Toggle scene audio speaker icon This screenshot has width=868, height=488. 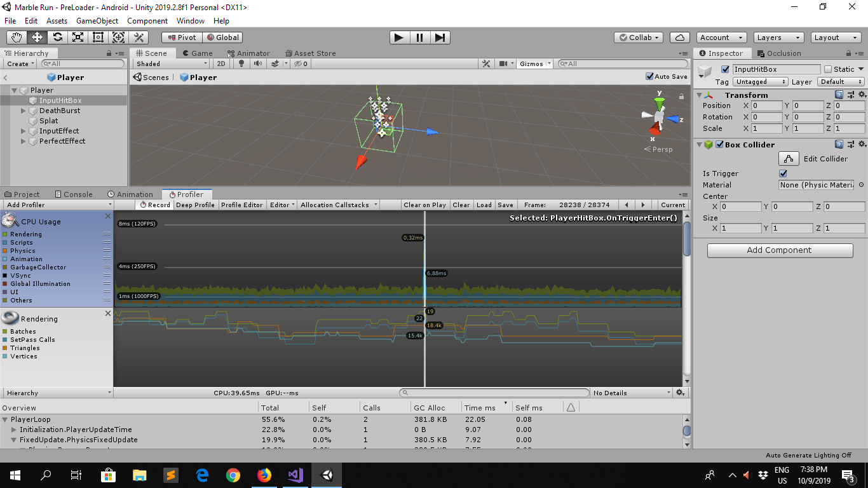point(258,64)
